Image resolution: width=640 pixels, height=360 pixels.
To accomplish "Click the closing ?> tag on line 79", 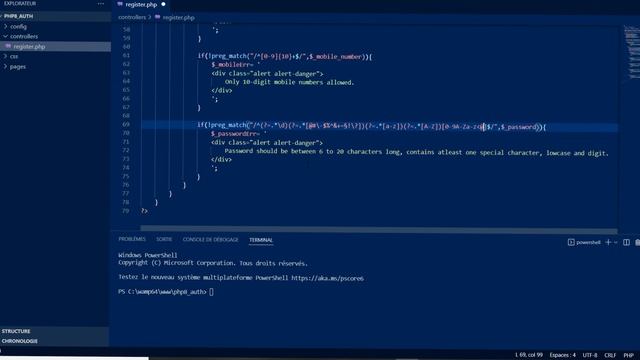I will tap(144, 211).
